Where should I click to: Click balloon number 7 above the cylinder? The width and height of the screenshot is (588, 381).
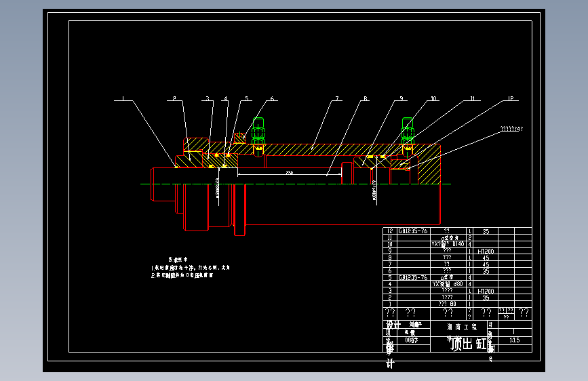coord(337,98)
